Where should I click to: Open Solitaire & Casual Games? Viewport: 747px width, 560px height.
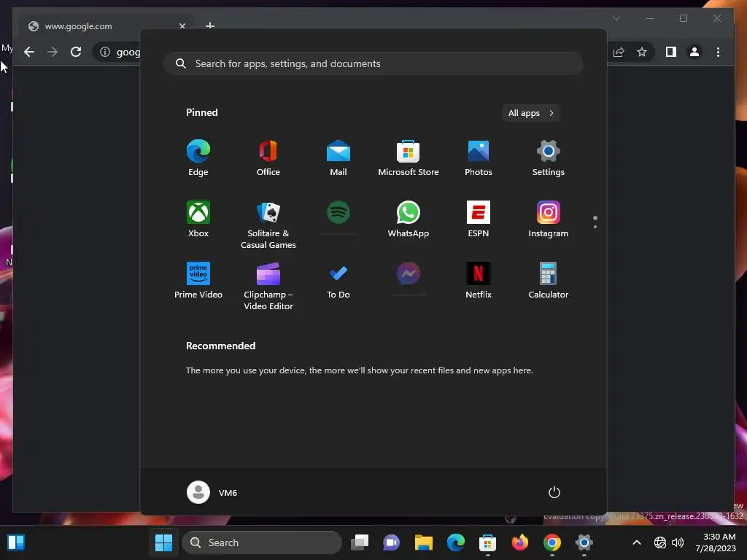268,225
